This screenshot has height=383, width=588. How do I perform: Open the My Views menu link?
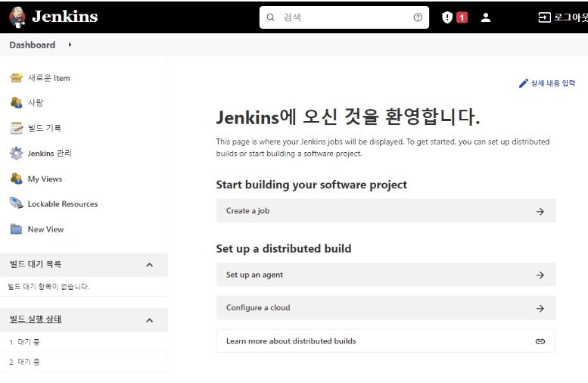click(45, 179)
